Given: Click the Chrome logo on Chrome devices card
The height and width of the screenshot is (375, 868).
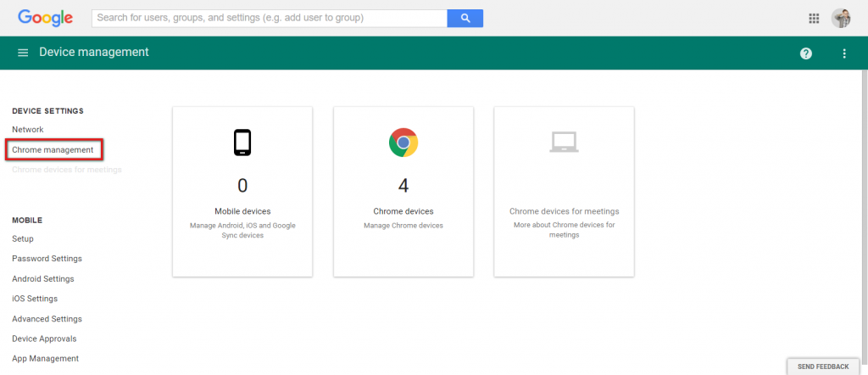Looking at the screenshot, I should pyautogui.click(x=403, y=143).
